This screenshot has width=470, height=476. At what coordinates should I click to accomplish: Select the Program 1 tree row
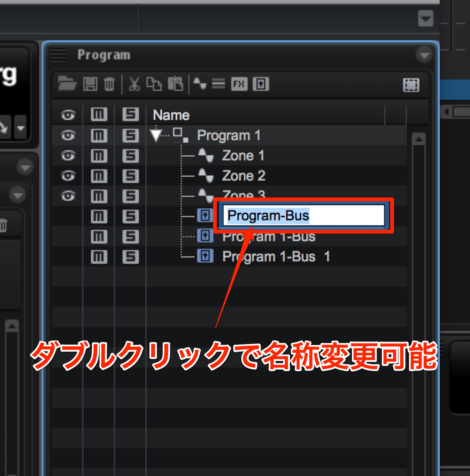pos(229,135)
